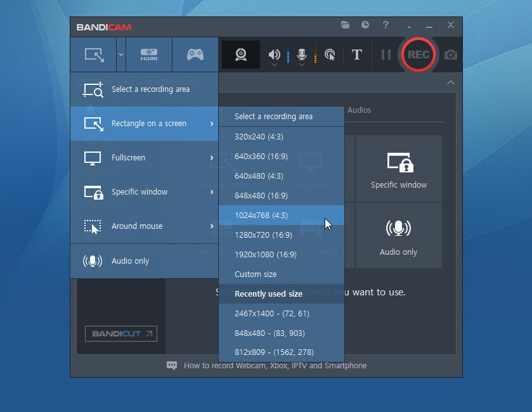Screen dimensions: 532x412
Task: Click the Fullscreen monitor icon in menu
Action: pyautogui.click(x=93, y=158)
